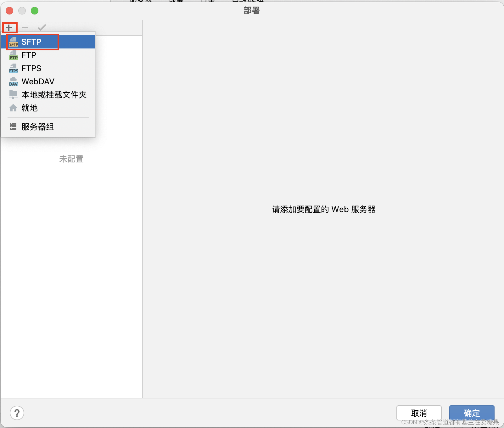The image size is (504, 428).
Task: Click the green zoom window button
Action: tap(35, 11)
